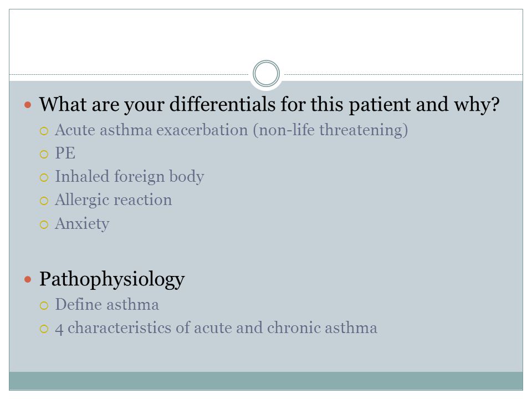Click the ring bullet beside Anxiety
The image size is (532, 399).
(x=44, y=224)
